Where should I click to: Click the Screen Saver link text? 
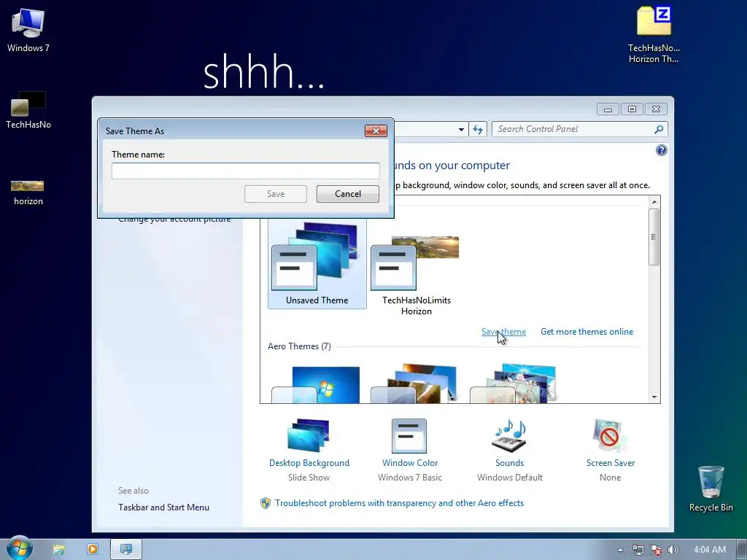click(611, 463)
